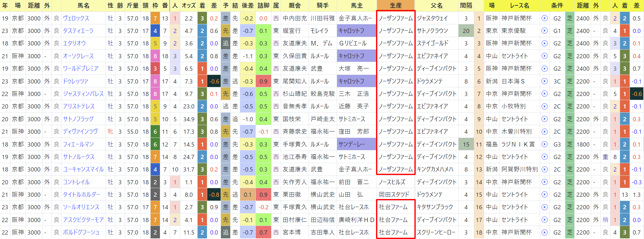Click the play icon in the ジャスティンパレス row
This screenshot has width=644, height=239.
coord(544,94)
